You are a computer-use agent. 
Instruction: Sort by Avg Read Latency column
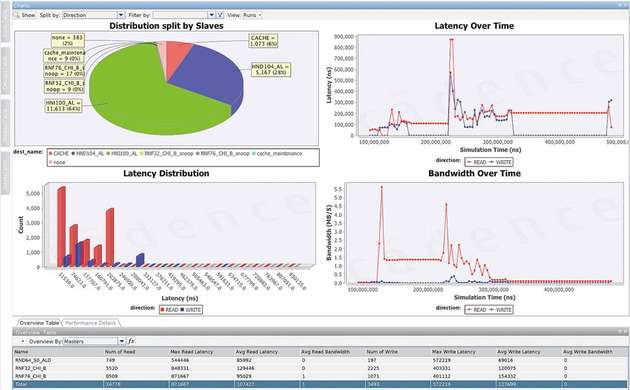267,351
